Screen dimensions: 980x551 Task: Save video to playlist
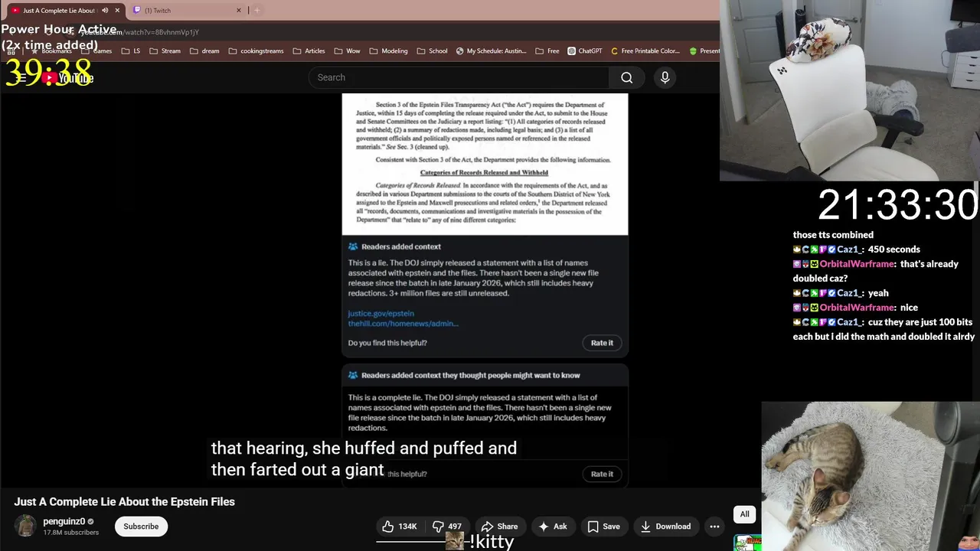tap(603, 527)
